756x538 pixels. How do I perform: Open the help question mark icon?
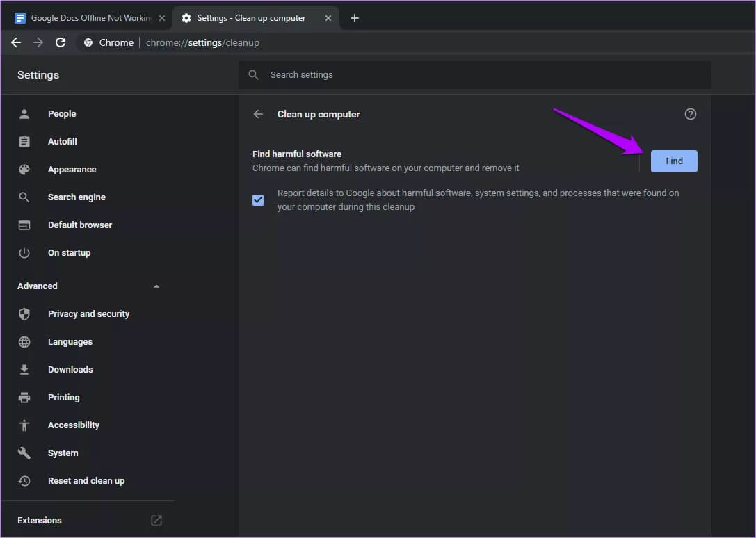[x=690, y=114]
